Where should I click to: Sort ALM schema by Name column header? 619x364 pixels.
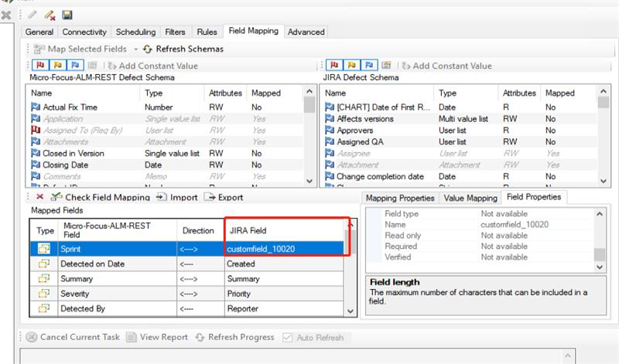84,93
